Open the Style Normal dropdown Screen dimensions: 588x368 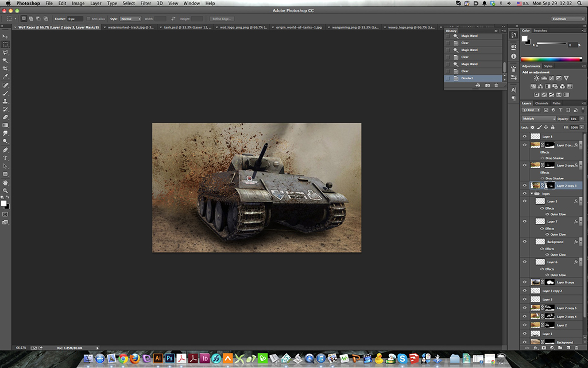pos(130,19)
